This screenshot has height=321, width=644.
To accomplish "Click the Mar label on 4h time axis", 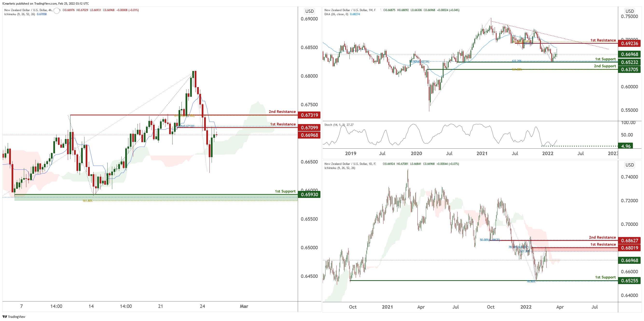I will tap(244, 306).
